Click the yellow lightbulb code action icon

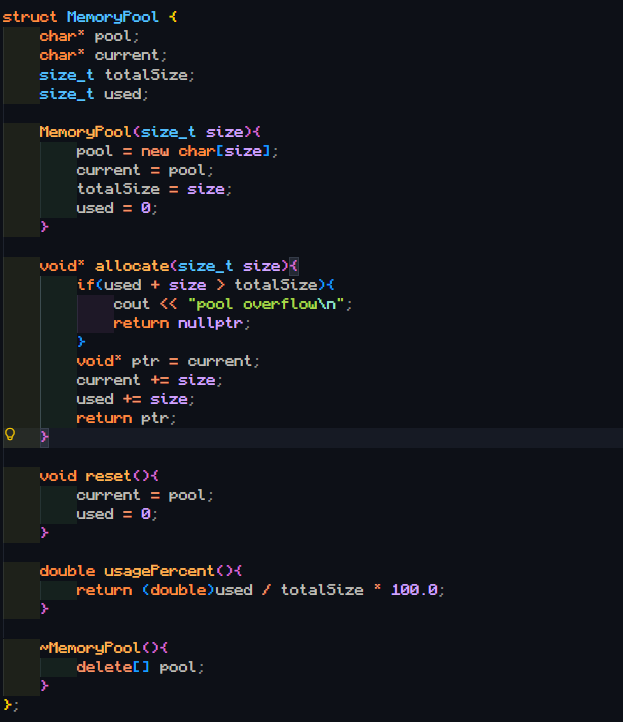pos(10,434)
